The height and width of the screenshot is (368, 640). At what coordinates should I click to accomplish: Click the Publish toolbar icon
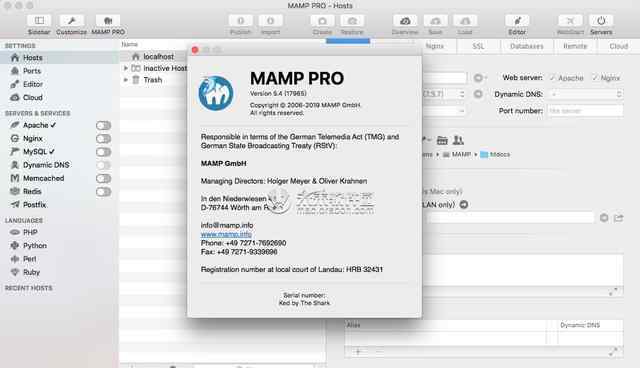click(240, 21)
